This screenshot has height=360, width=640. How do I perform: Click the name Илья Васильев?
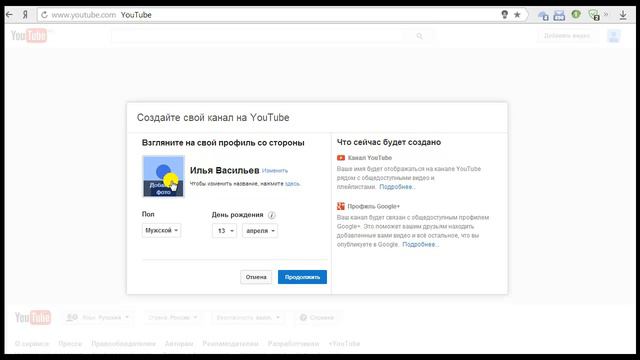click(x=224, y=170)
